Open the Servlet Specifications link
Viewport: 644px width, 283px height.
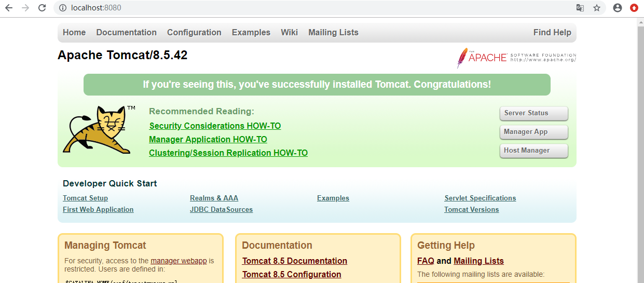tap(480, 198)
